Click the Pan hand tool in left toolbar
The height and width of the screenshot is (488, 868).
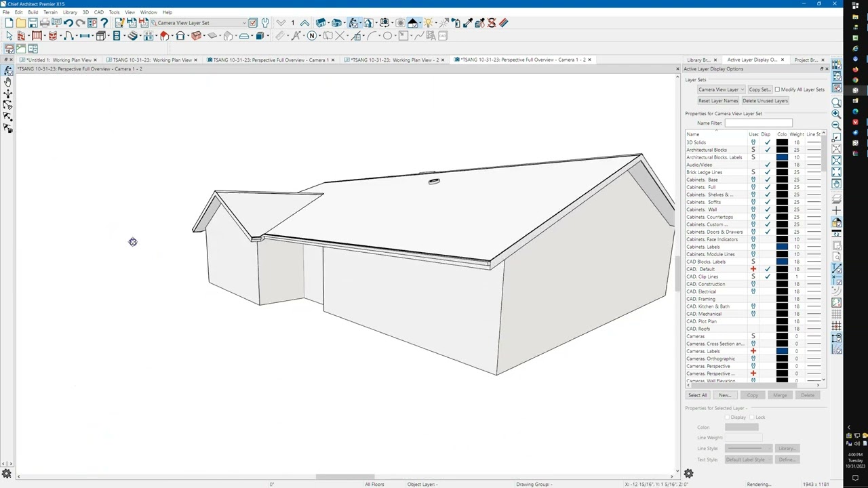[x=7, y=81]
